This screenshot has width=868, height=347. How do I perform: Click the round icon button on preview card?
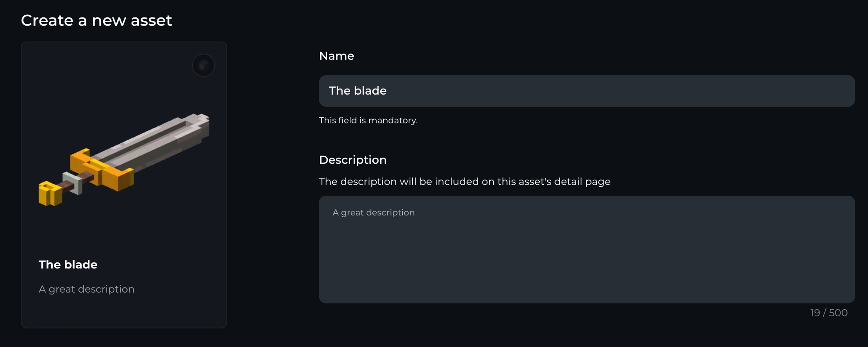[204, 65]
